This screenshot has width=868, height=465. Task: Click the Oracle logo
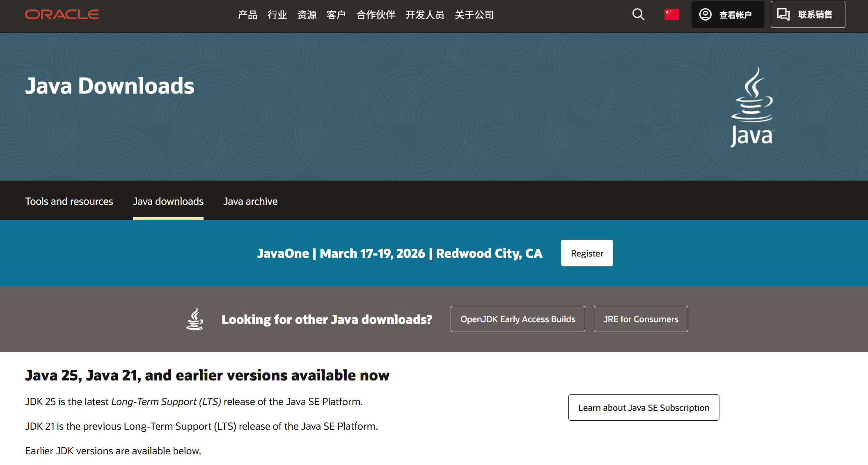pyautogui.click(x=62, y=14)
